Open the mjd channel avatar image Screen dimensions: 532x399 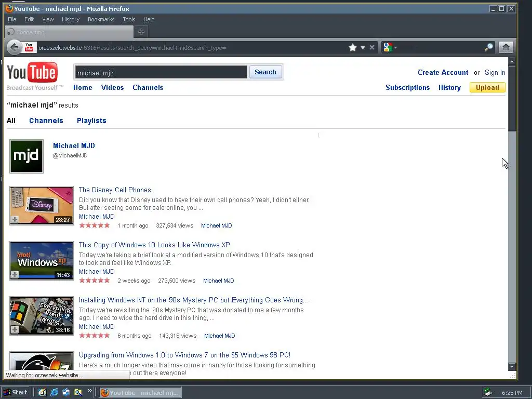point(26,156)
